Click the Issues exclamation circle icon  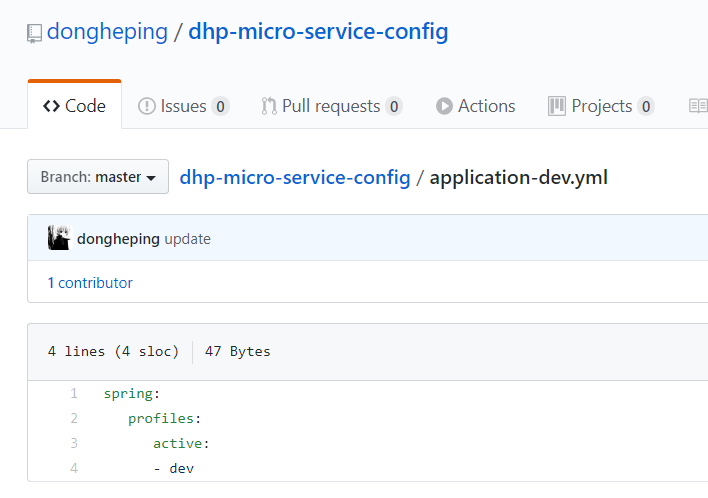click(x=147, y=106)
